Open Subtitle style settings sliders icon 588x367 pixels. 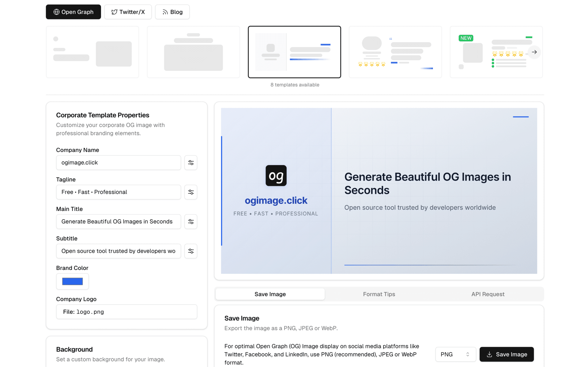(191, 251)
